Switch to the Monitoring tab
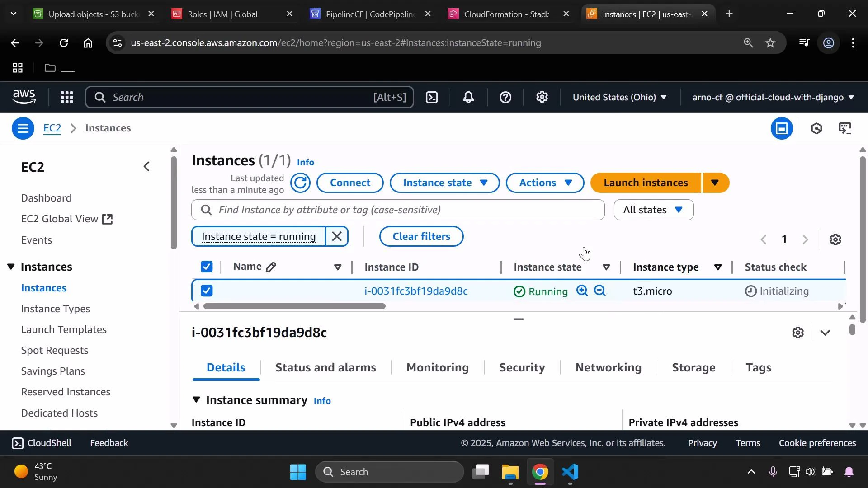The image size is (868, 488). pyautogui.click(x=437, y=367)
